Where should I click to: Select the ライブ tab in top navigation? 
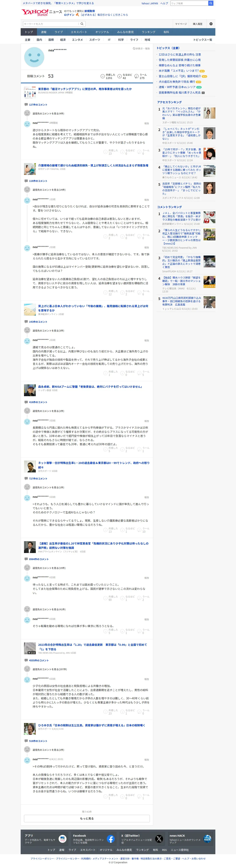tap(59, 32)
